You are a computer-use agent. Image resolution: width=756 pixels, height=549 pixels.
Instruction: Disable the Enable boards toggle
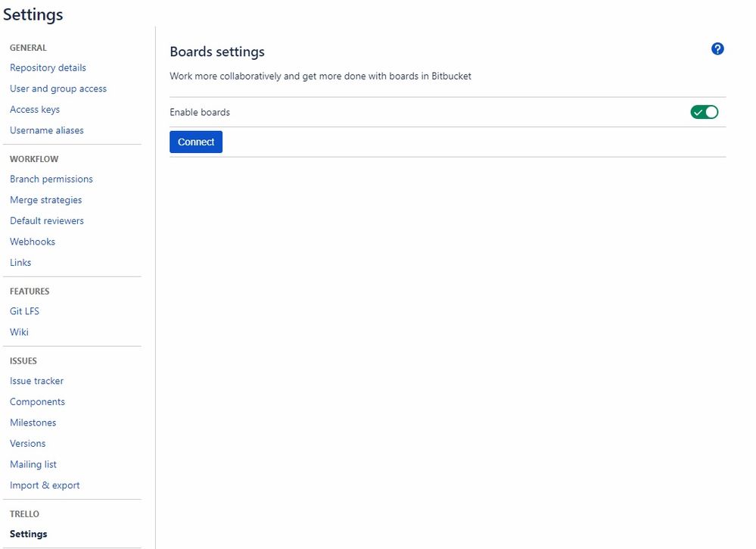point(704,112)
